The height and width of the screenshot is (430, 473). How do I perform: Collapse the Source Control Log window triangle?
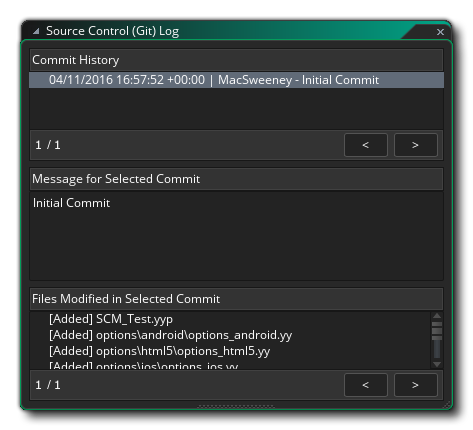pos(36,31)
